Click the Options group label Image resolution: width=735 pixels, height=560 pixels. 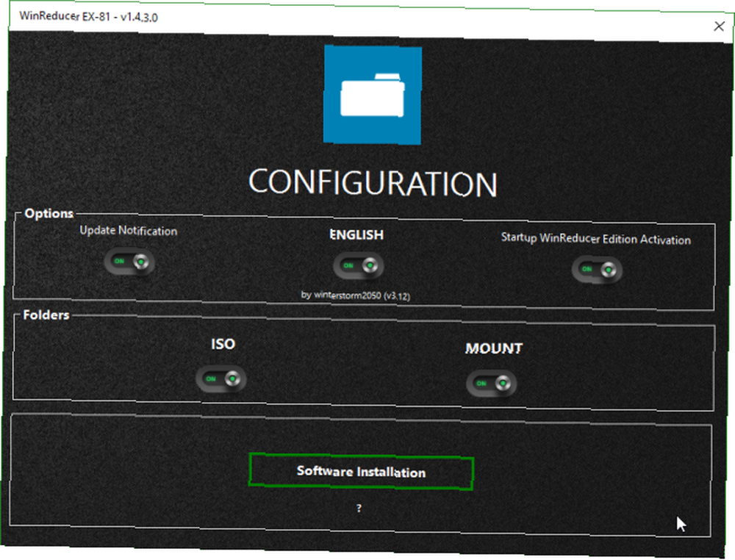(x=49, y=214)
